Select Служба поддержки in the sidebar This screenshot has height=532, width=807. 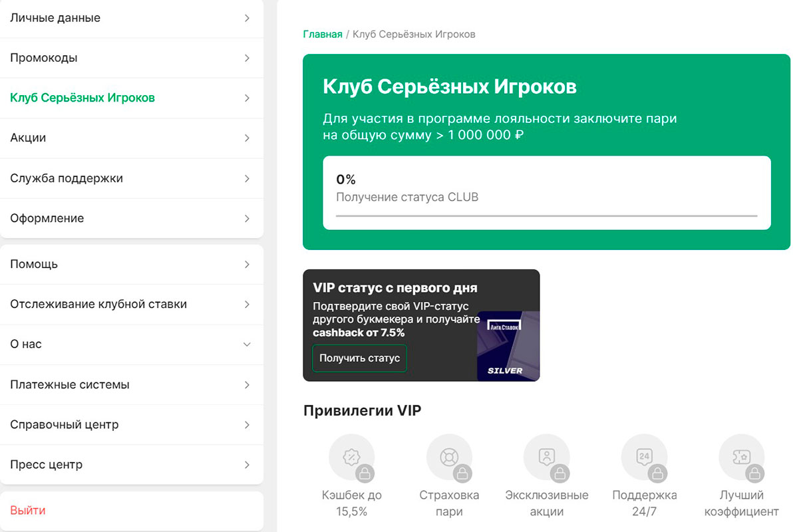click(131, 178)
